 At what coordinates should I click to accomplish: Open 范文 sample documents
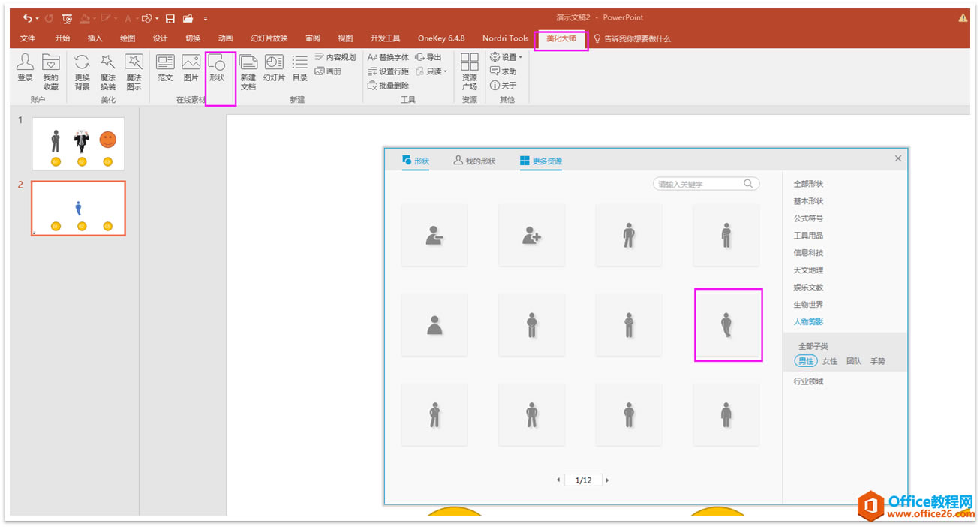pos(165,68)
